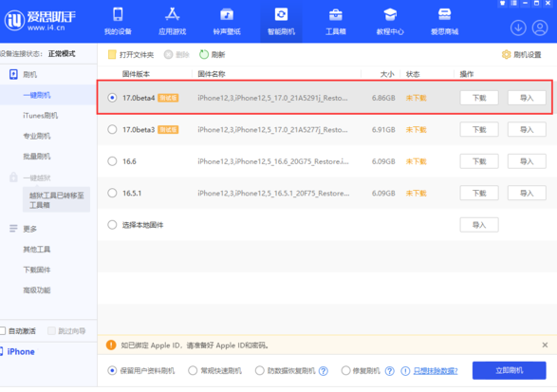This screenshot has width=557, height=392.
Task: Click the 固件名称 column header
Action: coord(212,74)
